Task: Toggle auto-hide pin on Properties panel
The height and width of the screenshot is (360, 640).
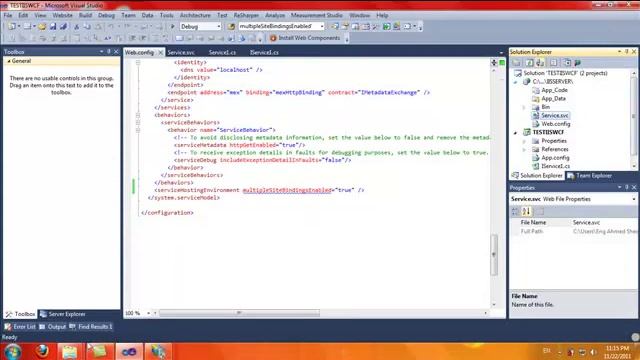Action: tap(627, 187)
